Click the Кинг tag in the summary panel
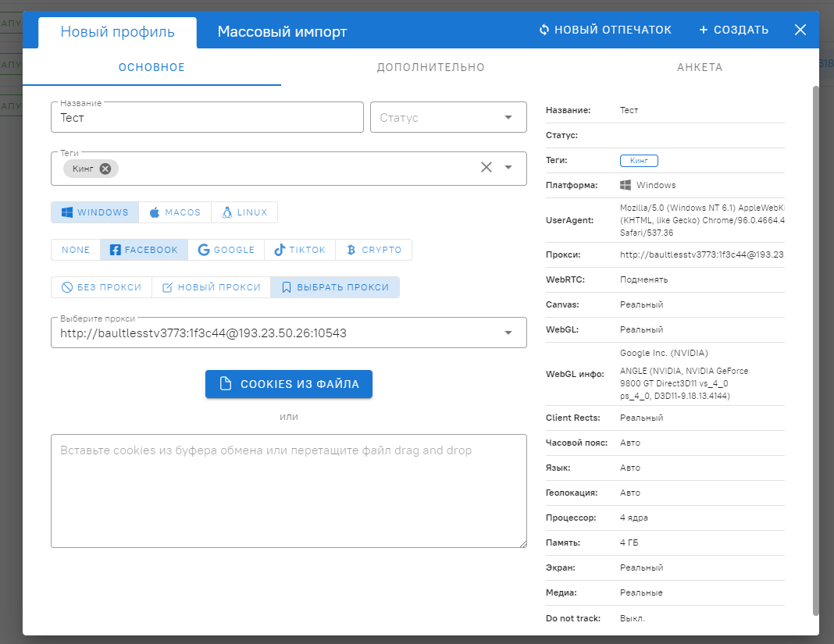 click(x=639, y=161)
